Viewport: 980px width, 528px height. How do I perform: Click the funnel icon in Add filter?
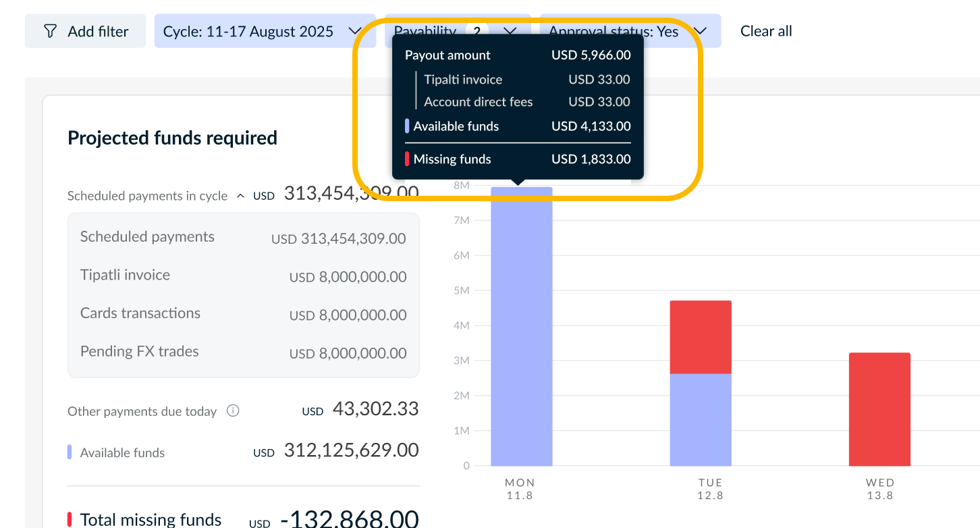pos(50,31)
